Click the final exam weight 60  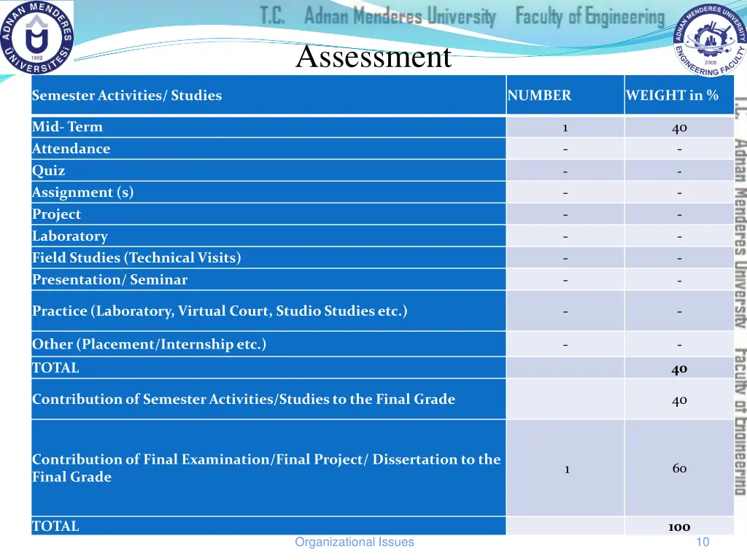679,469
